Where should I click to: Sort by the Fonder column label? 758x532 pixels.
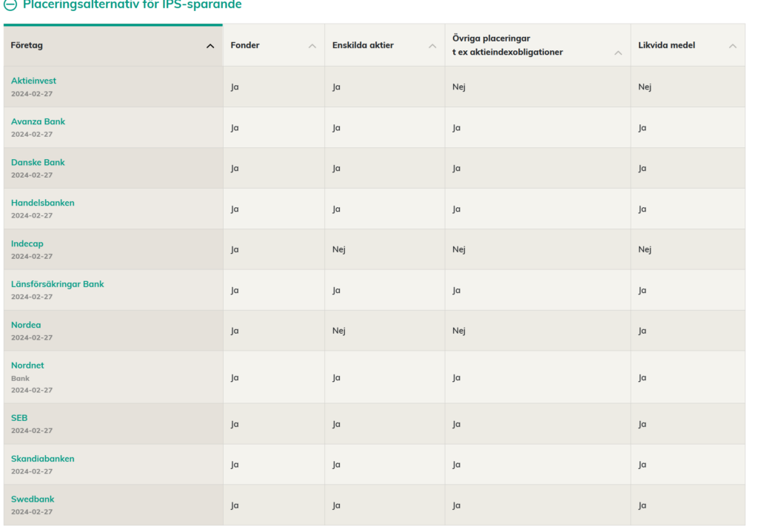coord(245,46)
